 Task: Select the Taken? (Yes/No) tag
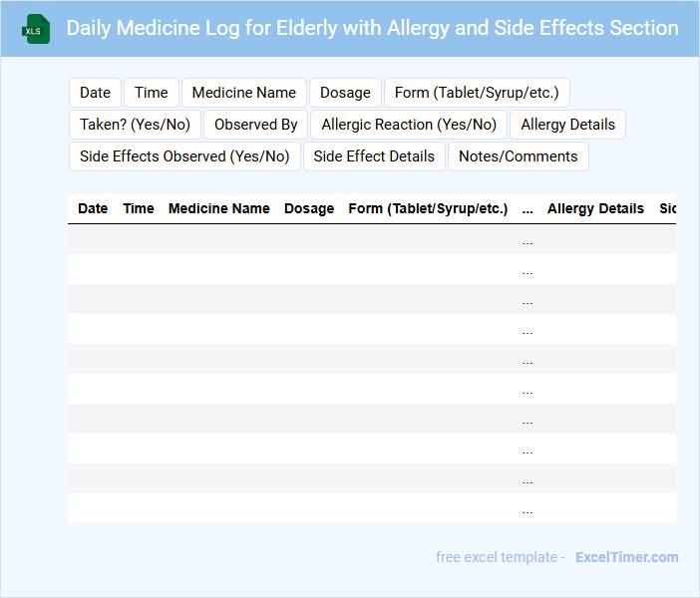coord(135,125)
